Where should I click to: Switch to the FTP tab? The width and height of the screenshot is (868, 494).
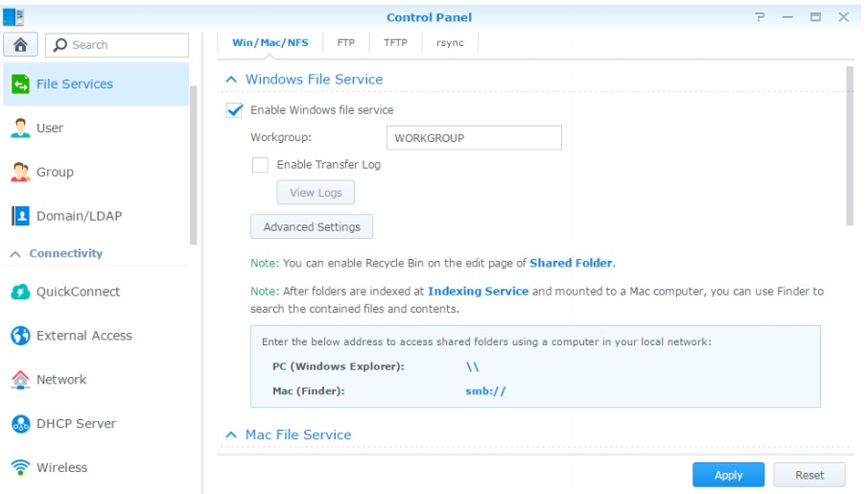346,42
